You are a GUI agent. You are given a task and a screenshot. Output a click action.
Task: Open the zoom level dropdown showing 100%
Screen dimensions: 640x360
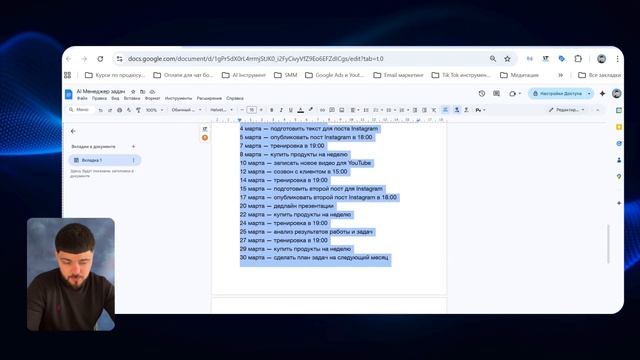tap(154, 110)
